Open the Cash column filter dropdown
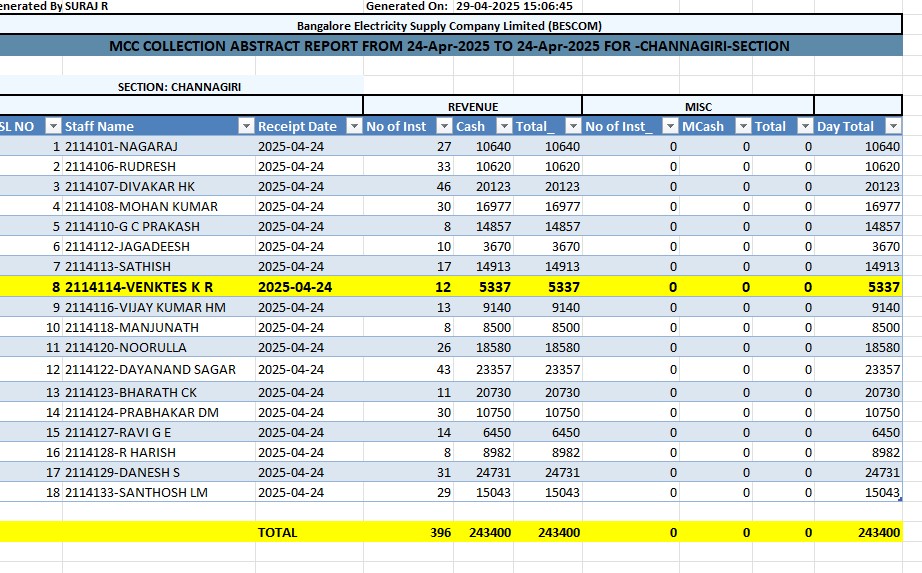Viewport: 922px width, 573px height. click(x=505, y=126)
